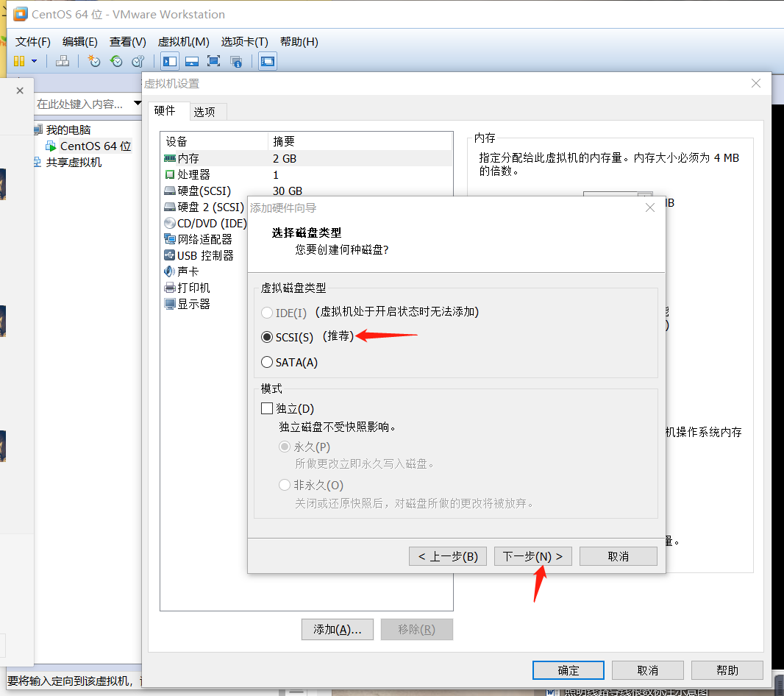This screenshot has width=784, height=696.
Task: Click the memory chip icon for 内存
Action: [169, 158]
